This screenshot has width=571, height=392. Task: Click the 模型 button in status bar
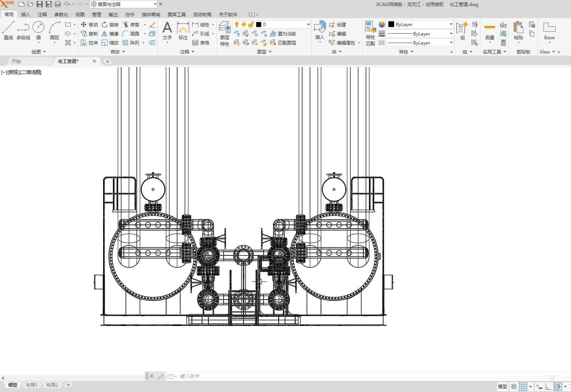point(502,386)
